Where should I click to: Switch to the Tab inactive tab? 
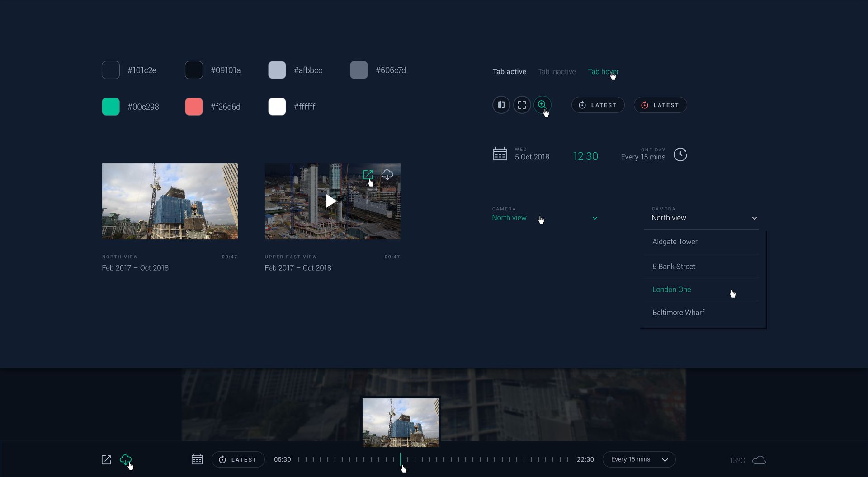(x=557, y=71)
